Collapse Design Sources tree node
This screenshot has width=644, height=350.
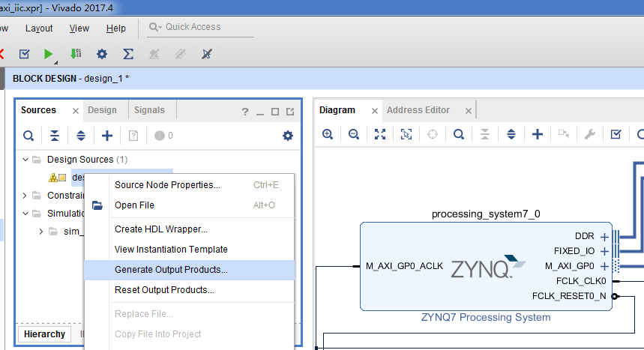tap(25, 160)
